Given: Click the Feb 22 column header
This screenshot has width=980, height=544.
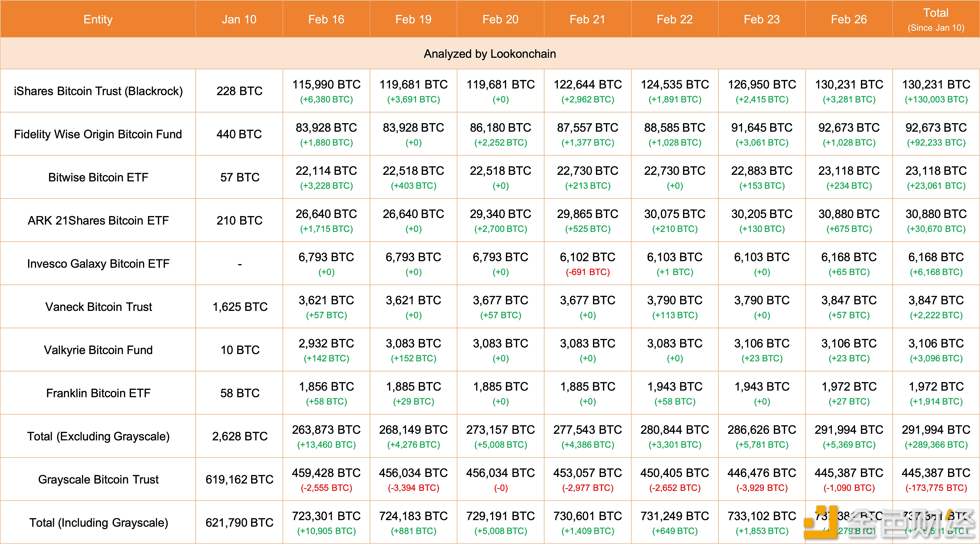Looking at the screenshot, I should pos(674,20).
